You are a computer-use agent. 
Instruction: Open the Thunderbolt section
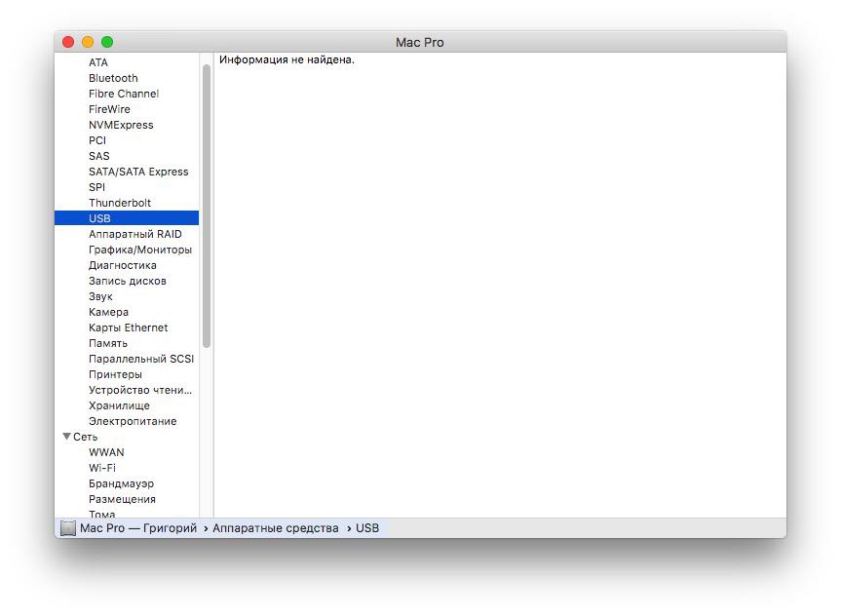point(120,203)
